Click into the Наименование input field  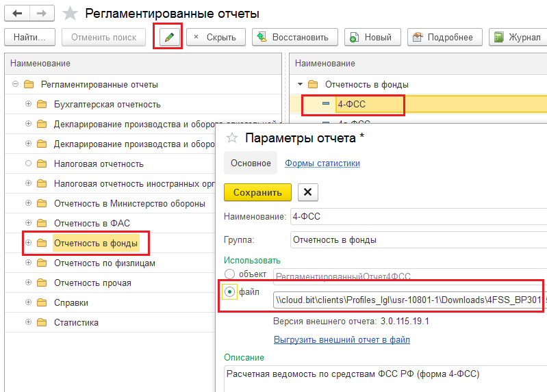pos(418,216)
